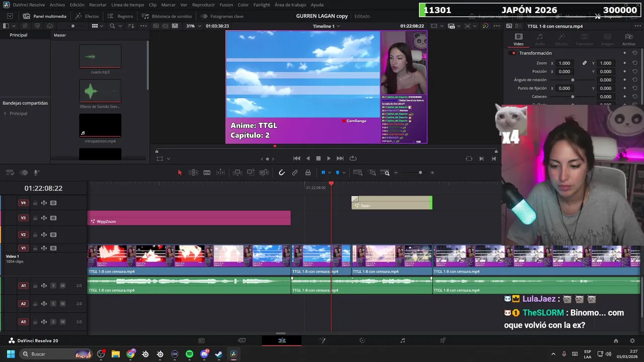The width and height of the screenshot is (644, 362).
Task: Add a blue marker on timeline
Action: [x=338, y=172]
